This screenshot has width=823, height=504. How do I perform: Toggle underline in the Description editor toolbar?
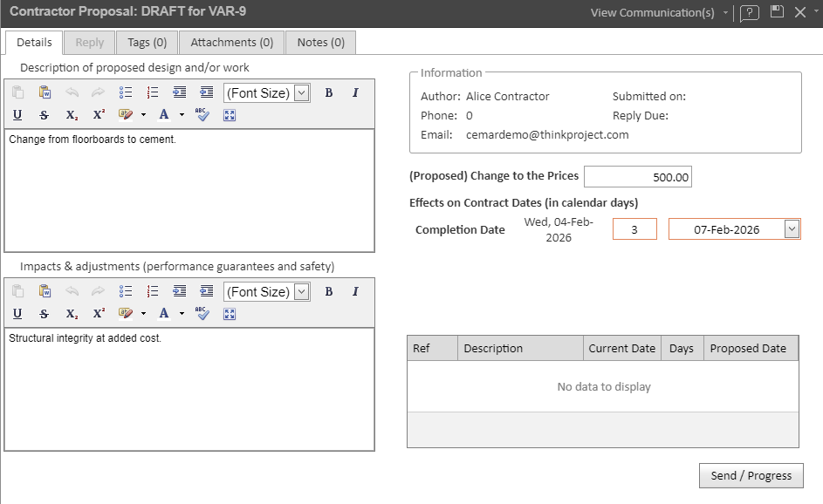(17, 115)
